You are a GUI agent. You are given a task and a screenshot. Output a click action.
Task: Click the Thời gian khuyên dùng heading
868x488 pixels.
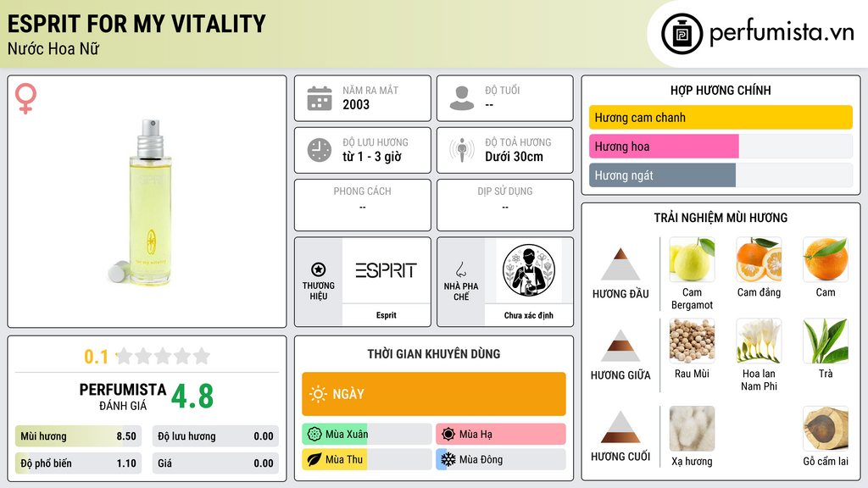[x=434, y=353]
